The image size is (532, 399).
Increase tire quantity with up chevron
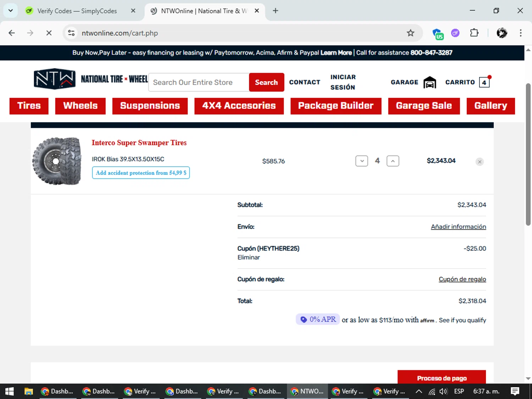click(x=393, y=161)
